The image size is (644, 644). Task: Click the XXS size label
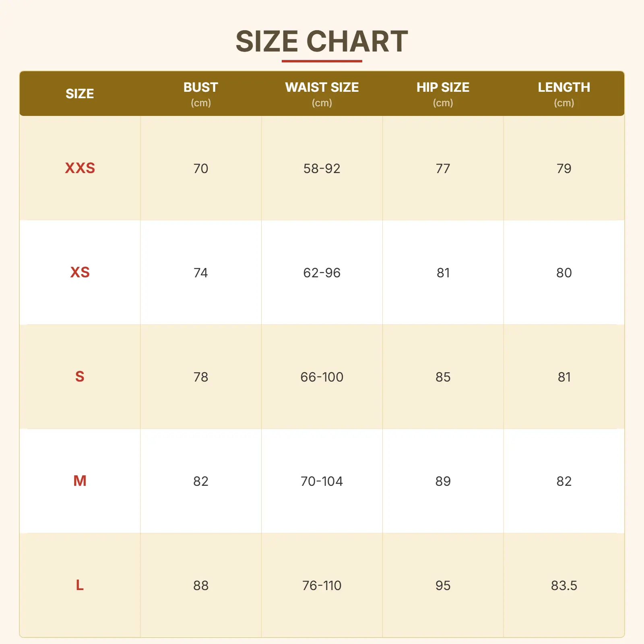coord(80,168)
